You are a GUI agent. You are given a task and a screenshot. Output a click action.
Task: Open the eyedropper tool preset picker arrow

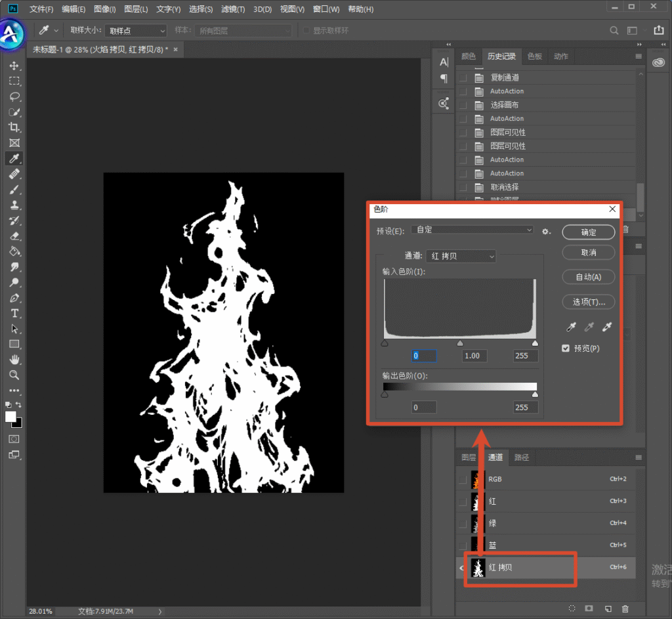[x=56, y=30]
